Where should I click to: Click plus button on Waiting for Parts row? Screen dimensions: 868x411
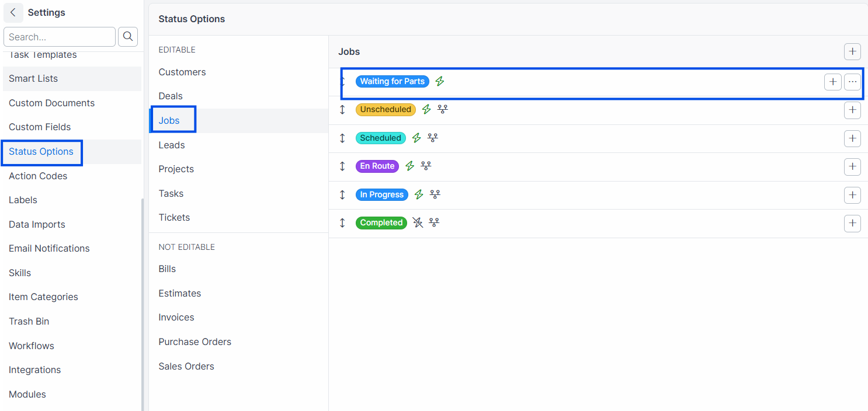click(832, 82)
